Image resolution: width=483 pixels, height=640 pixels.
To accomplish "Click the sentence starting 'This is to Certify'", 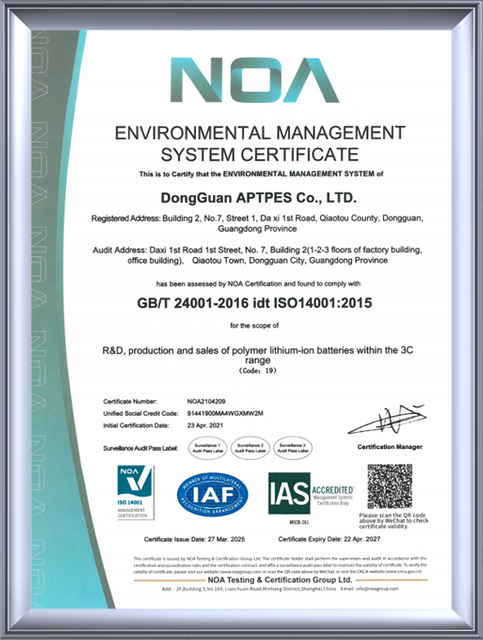I will [261, 174].
